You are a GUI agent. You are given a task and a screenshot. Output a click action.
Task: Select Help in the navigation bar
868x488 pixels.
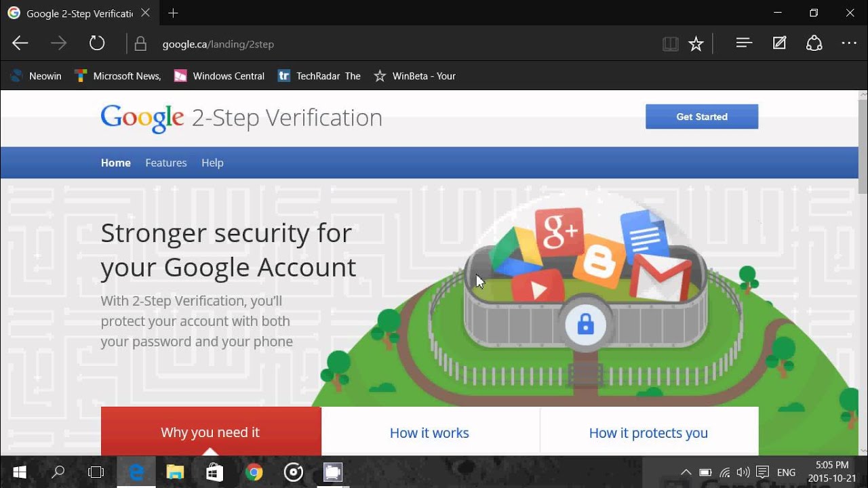pyautogui.click(x=212, y=163)
